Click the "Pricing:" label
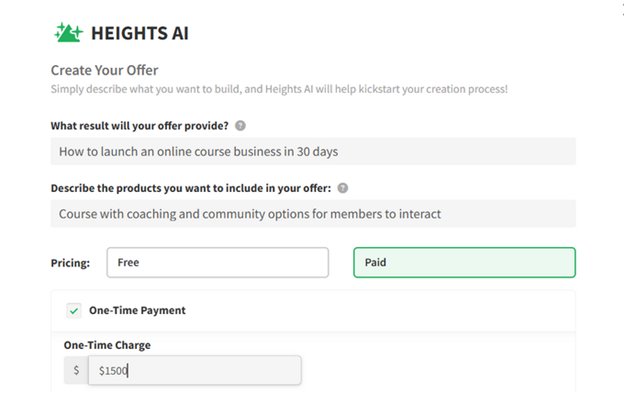624x393 pixels. coord(70,263)
